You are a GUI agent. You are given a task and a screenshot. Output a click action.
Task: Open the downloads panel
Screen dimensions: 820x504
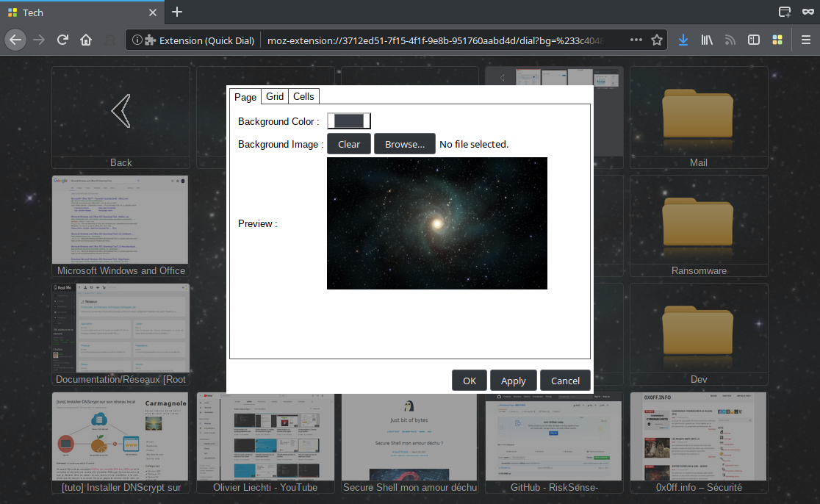click(x=683, y=40)
